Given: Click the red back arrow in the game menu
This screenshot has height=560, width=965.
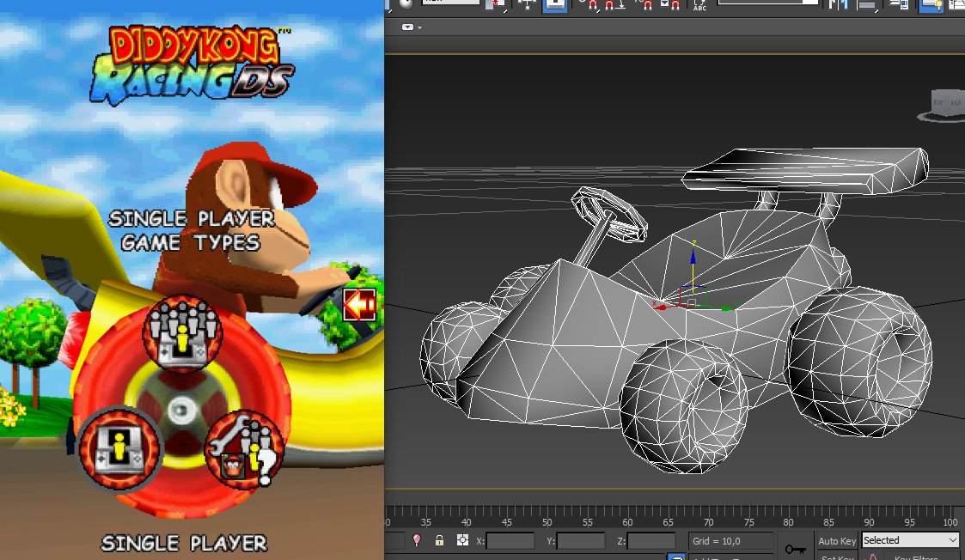Looking at the screenshot, I should click(359, 305).
